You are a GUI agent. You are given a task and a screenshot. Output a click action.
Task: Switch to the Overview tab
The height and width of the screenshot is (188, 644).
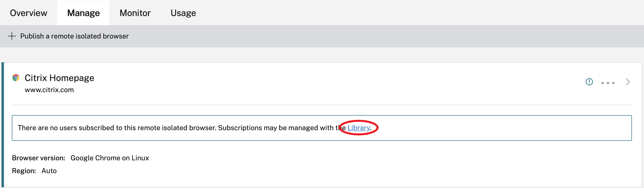29,13
